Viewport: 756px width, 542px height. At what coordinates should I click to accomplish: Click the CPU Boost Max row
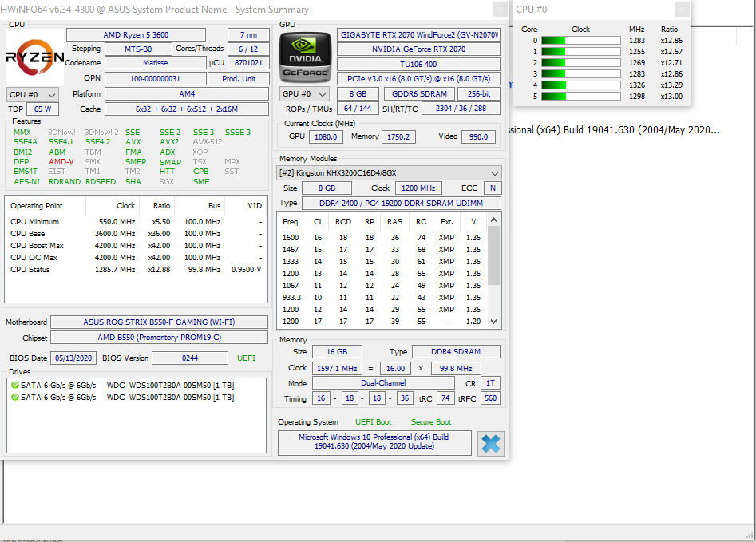[x=136, y=245]
